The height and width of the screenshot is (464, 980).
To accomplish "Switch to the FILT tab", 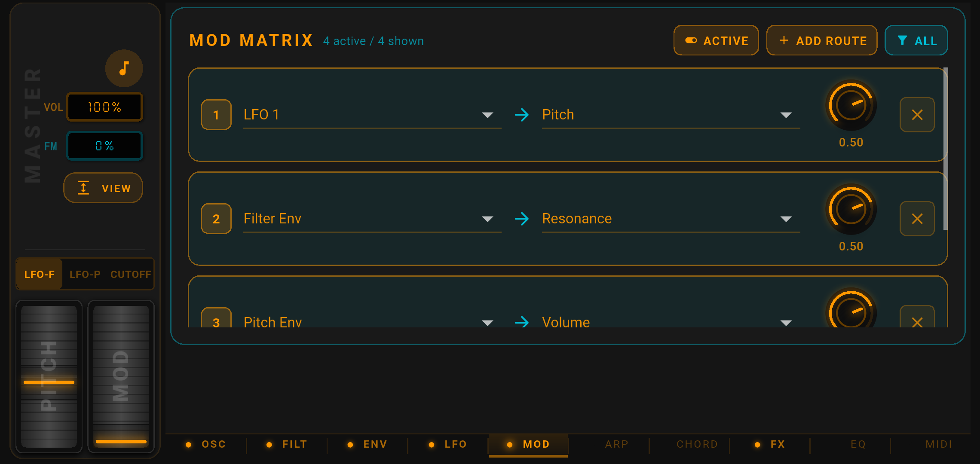I will 294,444.
